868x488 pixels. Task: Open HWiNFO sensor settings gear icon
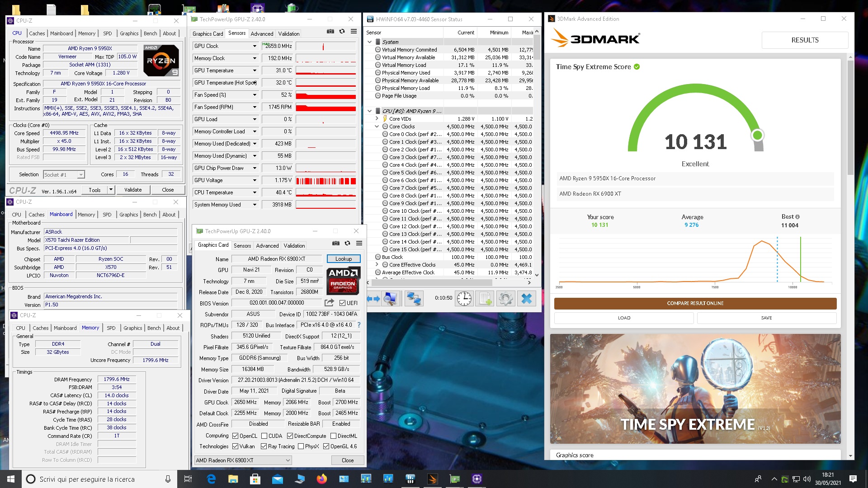coord(506,298)
